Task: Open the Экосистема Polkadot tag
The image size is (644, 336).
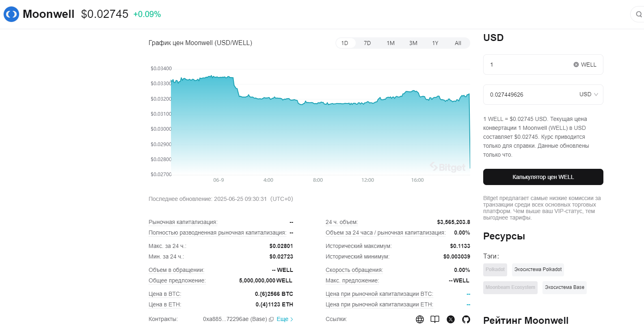Action: 538,269
